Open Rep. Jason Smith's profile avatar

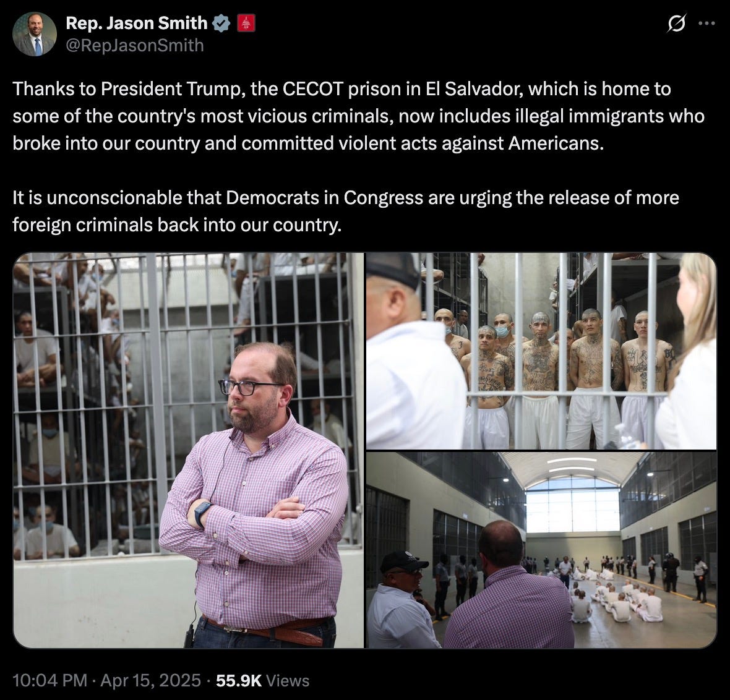34,34
